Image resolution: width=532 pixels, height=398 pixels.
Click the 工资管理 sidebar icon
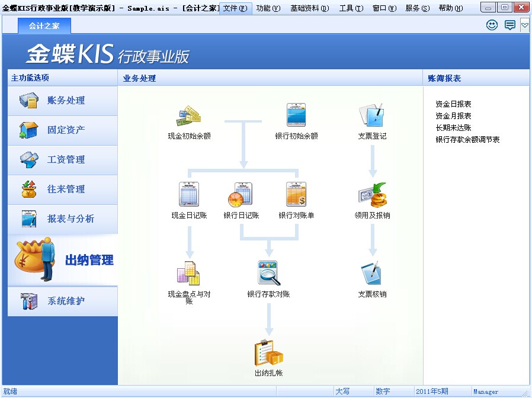click(29, 159)
